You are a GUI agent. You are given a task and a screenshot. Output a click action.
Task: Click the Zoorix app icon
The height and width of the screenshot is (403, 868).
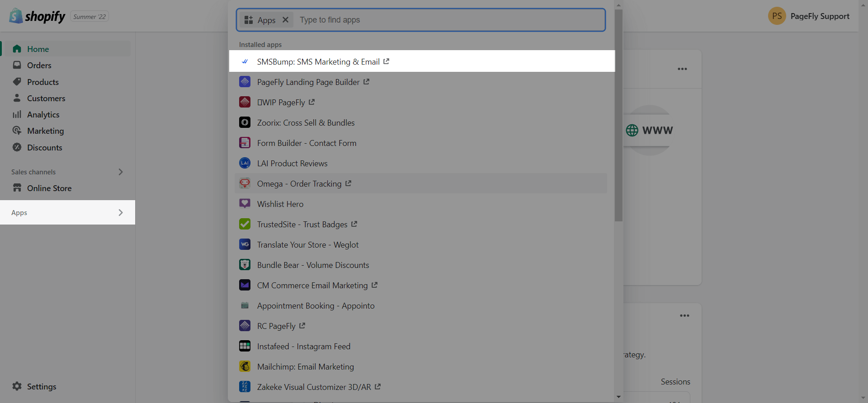click(x=245, y=122)
